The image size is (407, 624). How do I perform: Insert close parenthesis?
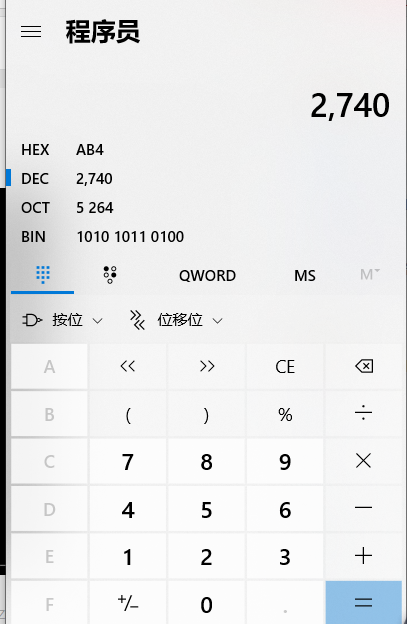pos(207,414)
